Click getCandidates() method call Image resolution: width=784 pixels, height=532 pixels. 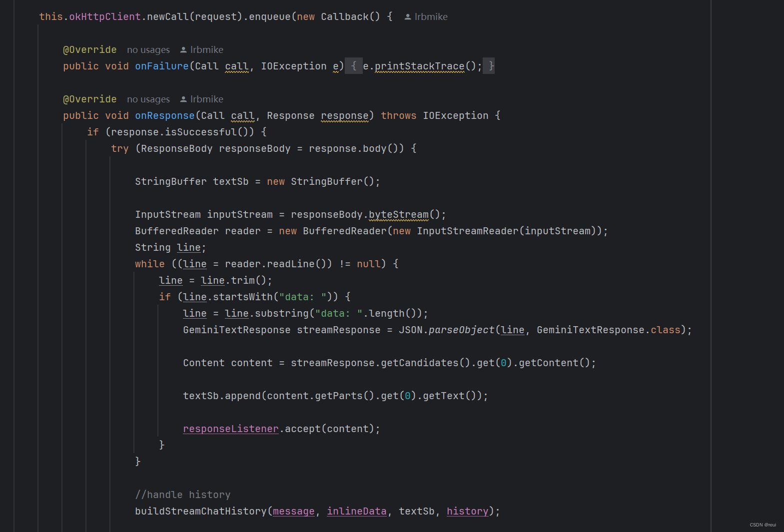[426, 363]
